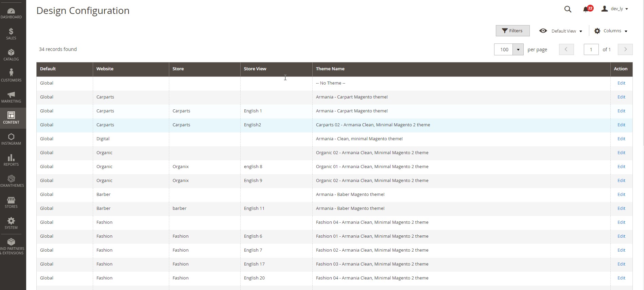Open the Columns dropdown

[x=611, y=31]
